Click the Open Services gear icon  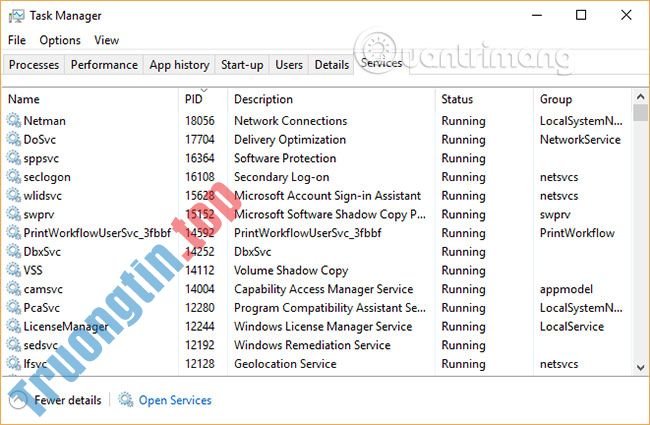tap(126, 400)
